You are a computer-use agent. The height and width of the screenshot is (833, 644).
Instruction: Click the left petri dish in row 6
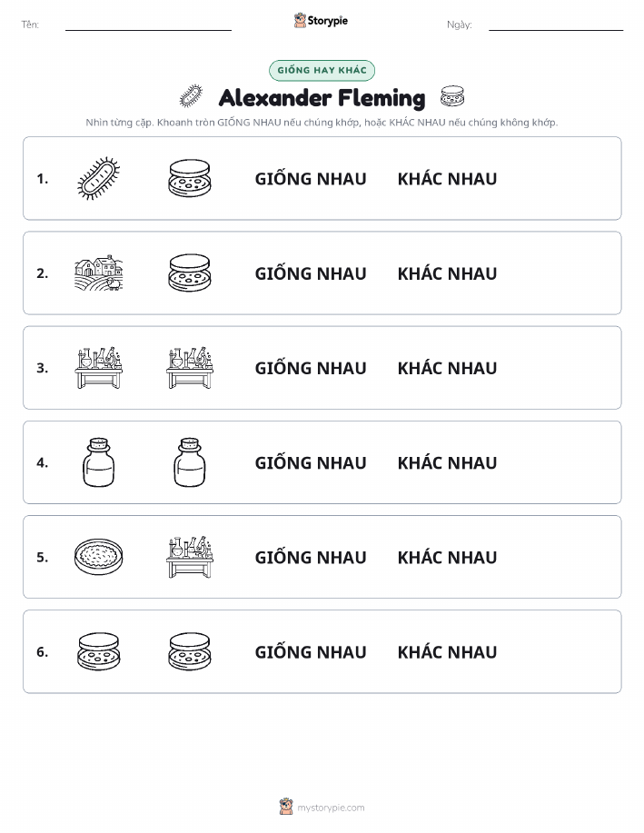99,651
